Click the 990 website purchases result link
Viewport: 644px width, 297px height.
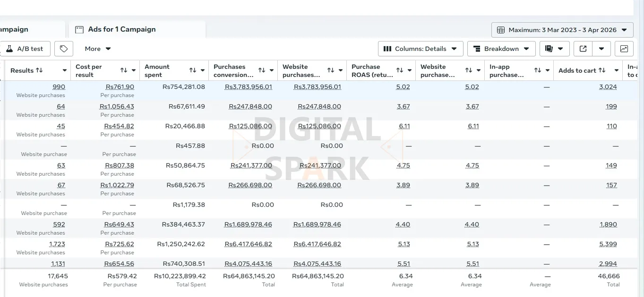[x=59, y=87]
